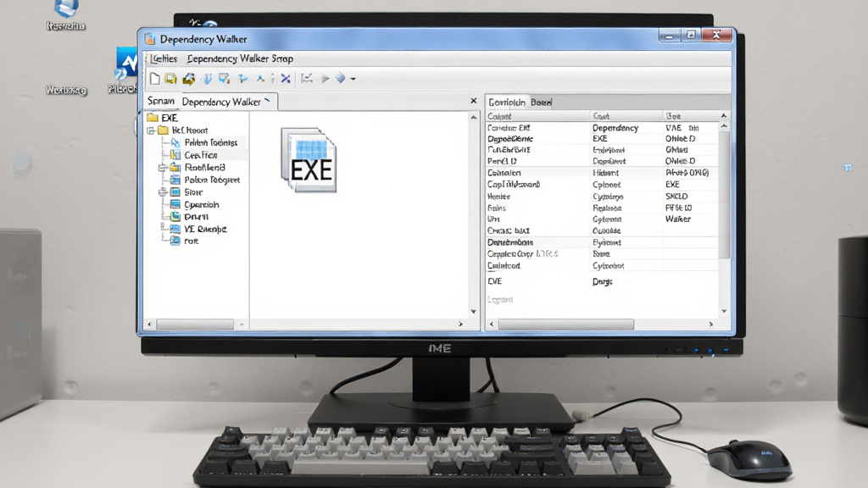The width and height of the screenshot is (868, 488).
Task: Click the Dependency Walker title bar icon
Action: tap(149, 39)
